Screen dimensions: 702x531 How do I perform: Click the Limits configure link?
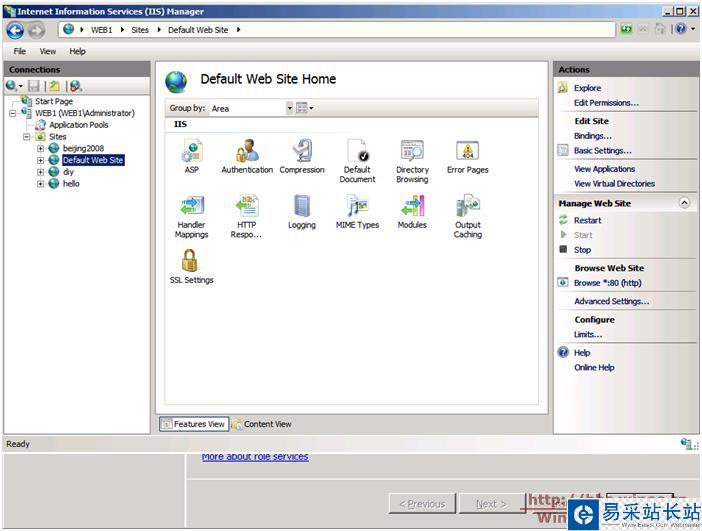588,334
